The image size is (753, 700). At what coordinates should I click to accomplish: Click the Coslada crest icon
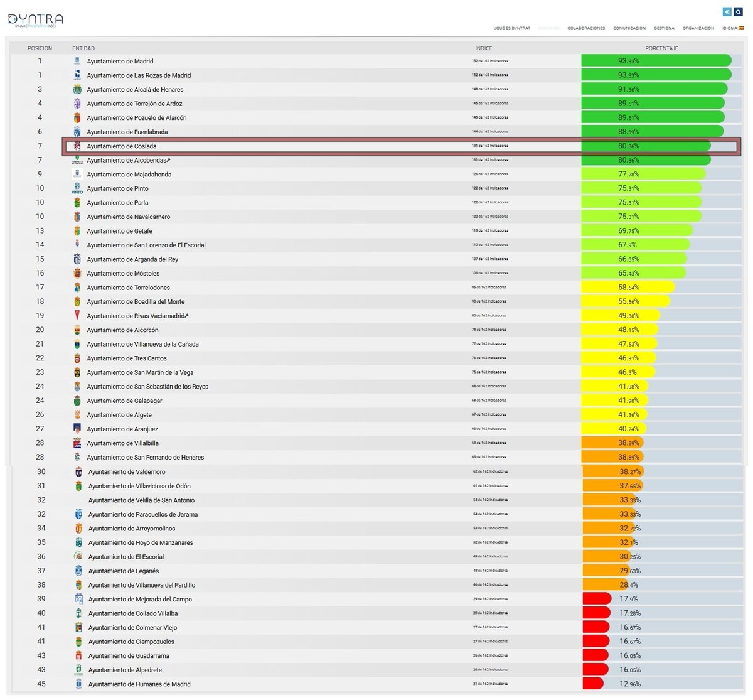click(x=77, y=146)
